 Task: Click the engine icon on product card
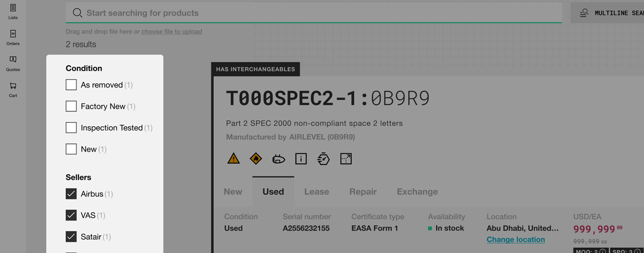click(278, 159)
